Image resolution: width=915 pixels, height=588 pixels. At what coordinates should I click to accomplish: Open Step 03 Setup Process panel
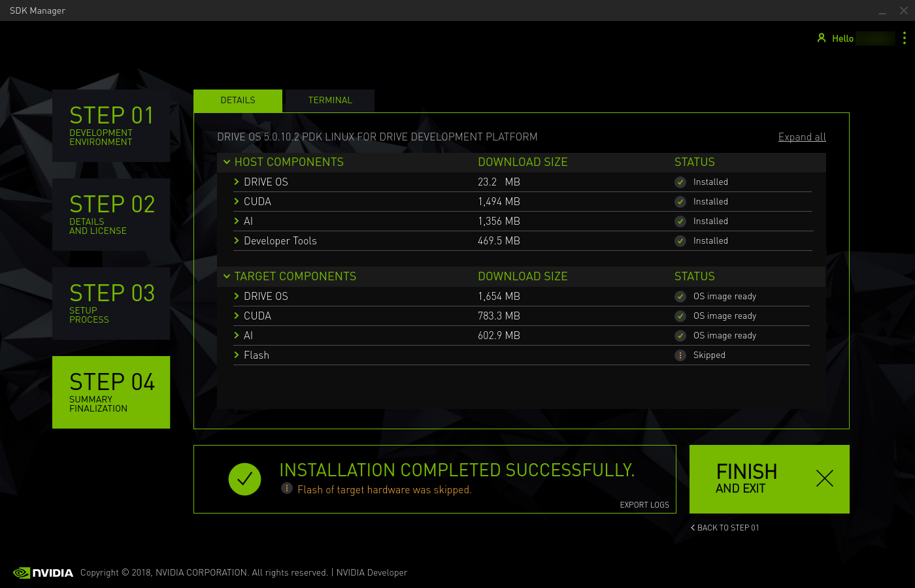click(x=111, y=303)
